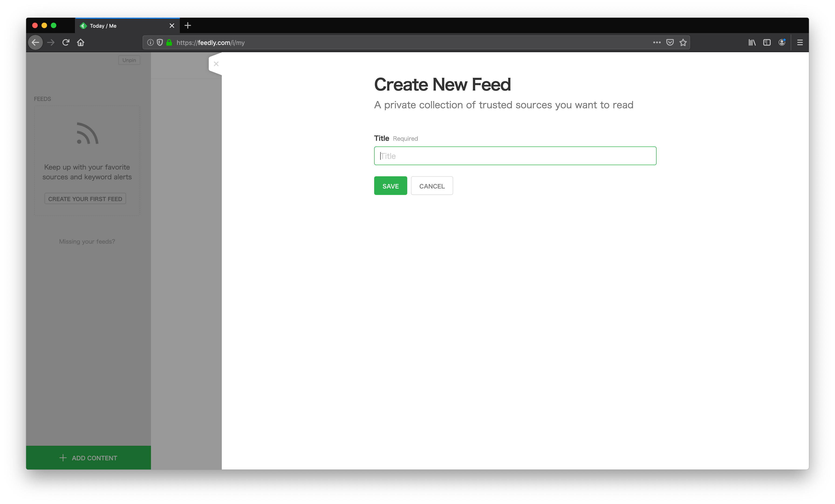835x504 pixels.
Task: Click the green padlock security icon
Action: point(169,42)
